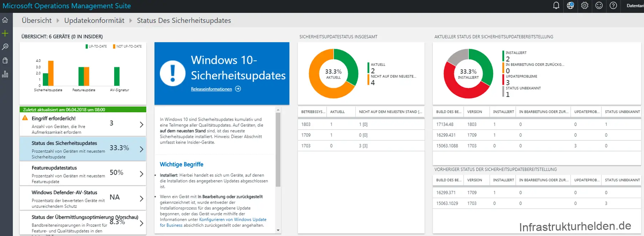Expand Windows Defender-AV-Status chevron
Image resolution: width=644 pixels, height=236 pixels.
point(141,198)
